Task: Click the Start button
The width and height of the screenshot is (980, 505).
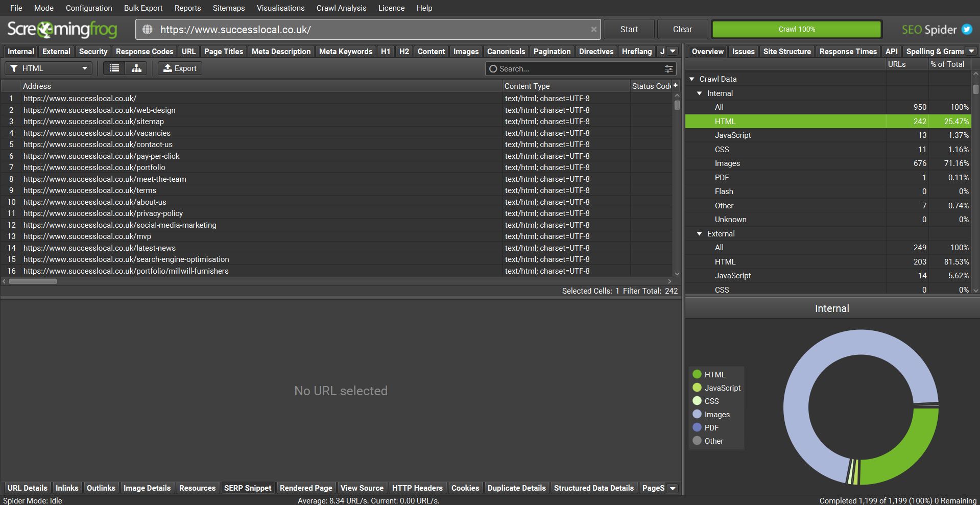Action: 629,30
